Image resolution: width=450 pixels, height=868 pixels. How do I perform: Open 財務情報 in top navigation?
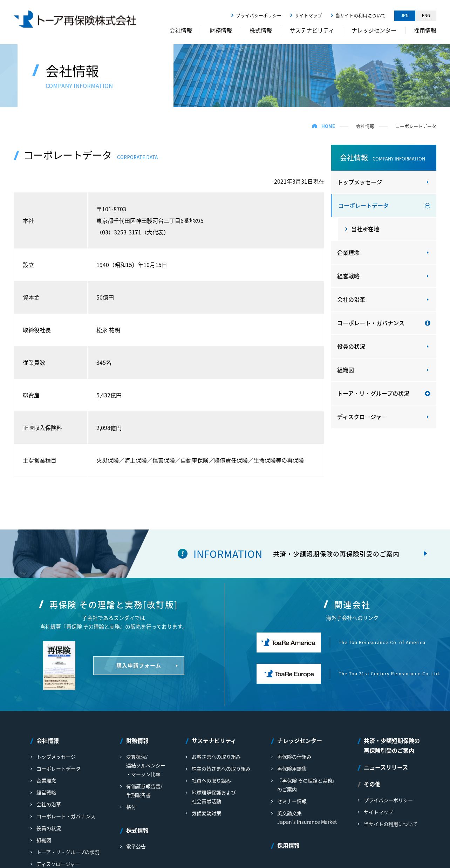pos(221,31)
